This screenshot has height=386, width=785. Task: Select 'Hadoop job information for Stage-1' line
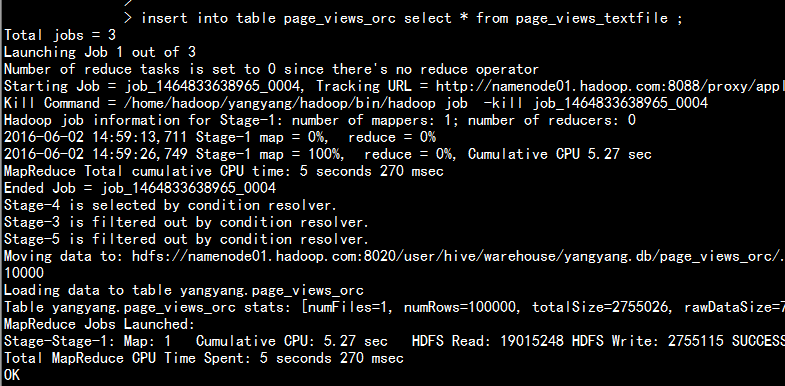pos(320,120)
